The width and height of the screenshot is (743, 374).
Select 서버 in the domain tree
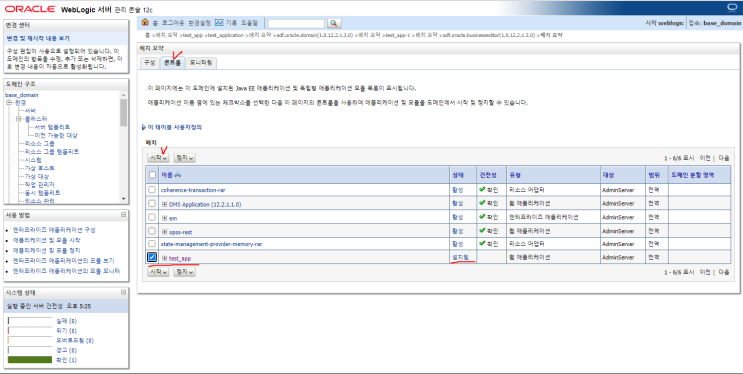click(30, 110)
